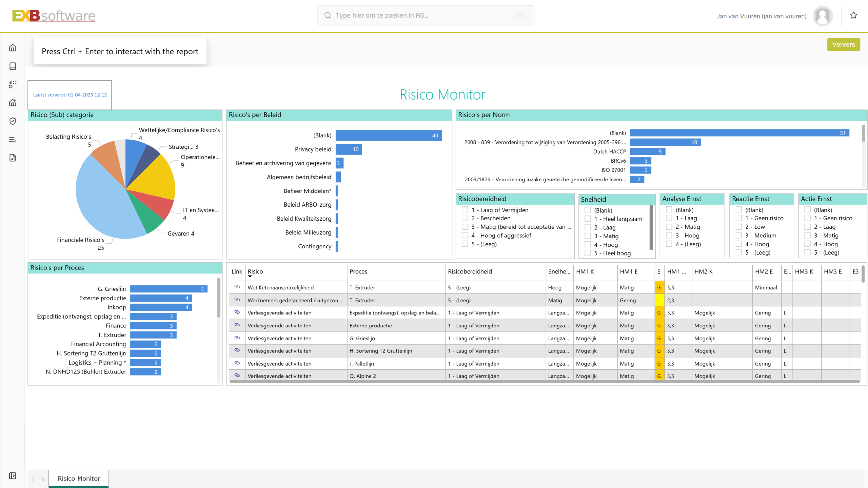
Task: Sort table by Risico column header
Action: [x=255, y=271]
